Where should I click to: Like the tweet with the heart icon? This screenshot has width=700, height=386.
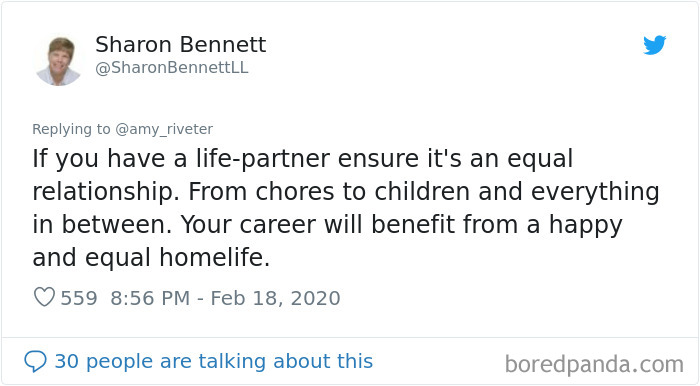click(x=44, y=297)
